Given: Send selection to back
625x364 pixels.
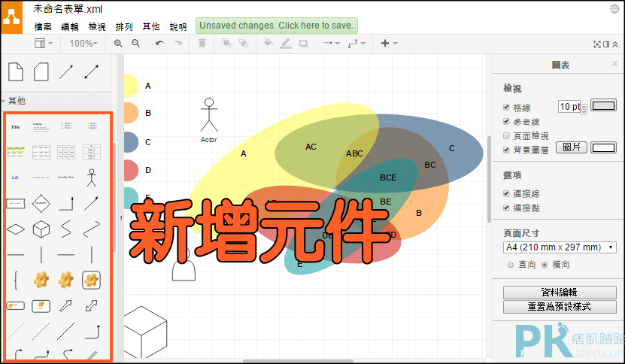Looking at the screenshot, I should point(244,43).
